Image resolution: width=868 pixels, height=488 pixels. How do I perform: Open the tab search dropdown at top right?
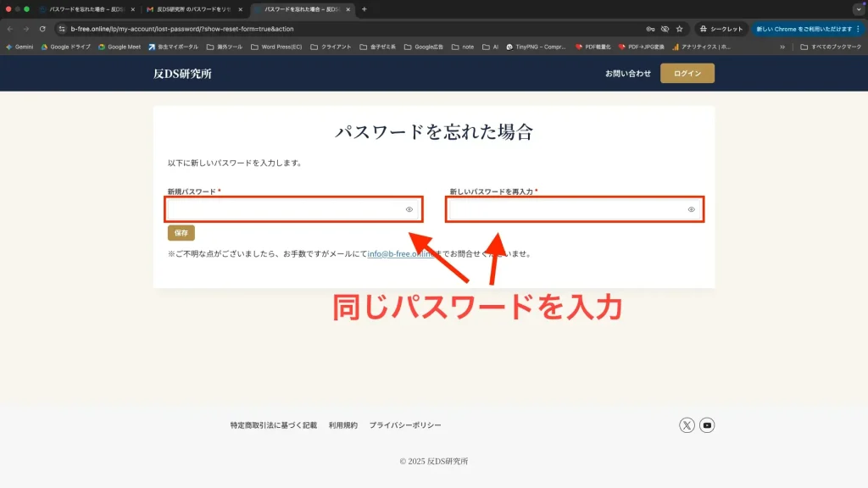[x=858, y=9]
